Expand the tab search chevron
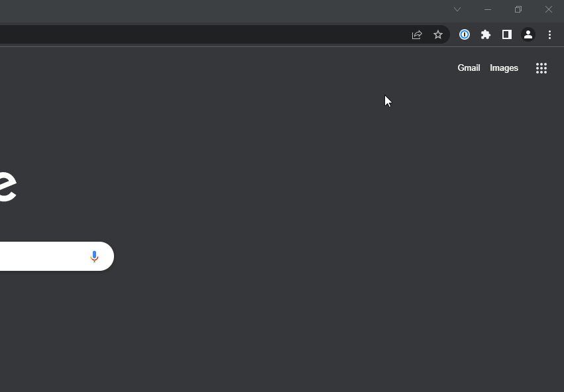 click(457, 9)
